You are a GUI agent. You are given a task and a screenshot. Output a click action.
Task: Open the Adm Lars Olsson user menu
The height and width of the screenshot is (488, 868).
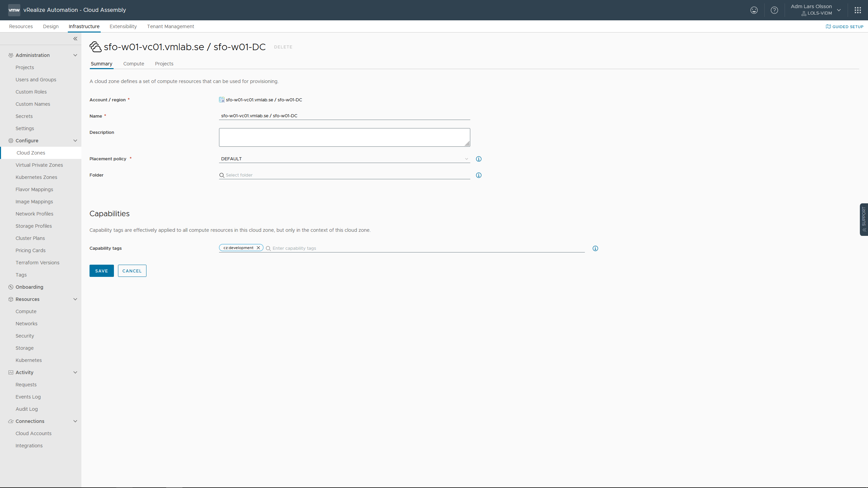tap(815, 10)
